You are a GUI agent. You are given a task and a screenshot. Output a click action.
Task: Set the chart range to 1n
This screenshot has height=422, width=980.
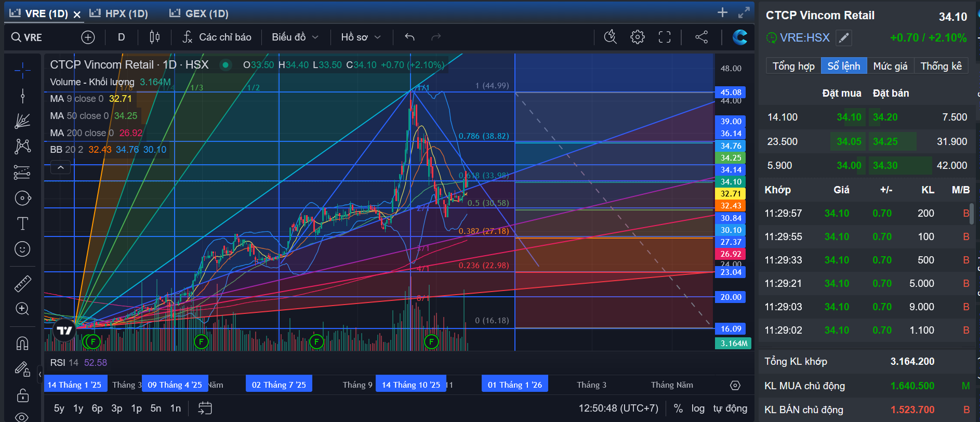click(176, 408)
